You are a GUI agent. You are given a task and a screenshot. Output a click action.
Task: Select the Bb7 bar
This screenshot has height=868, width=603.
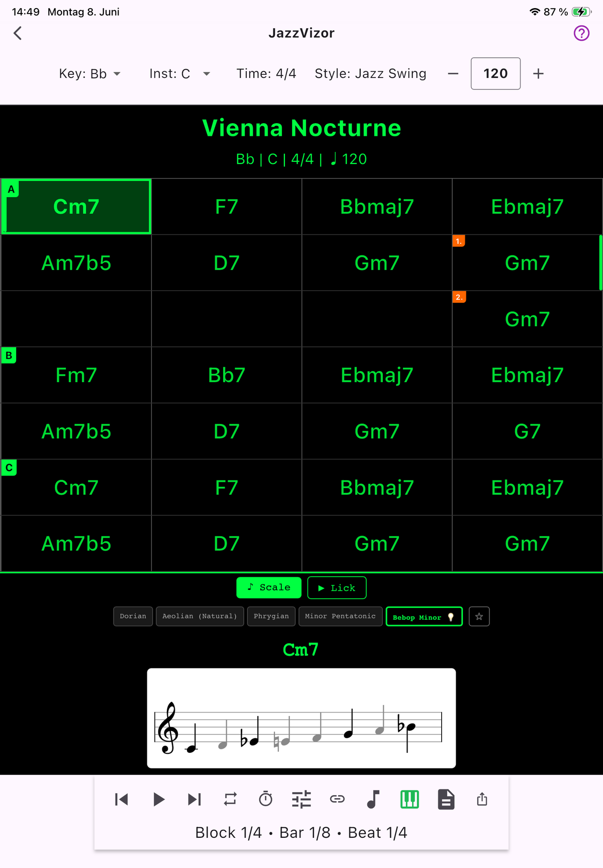(x=227, y=375)
